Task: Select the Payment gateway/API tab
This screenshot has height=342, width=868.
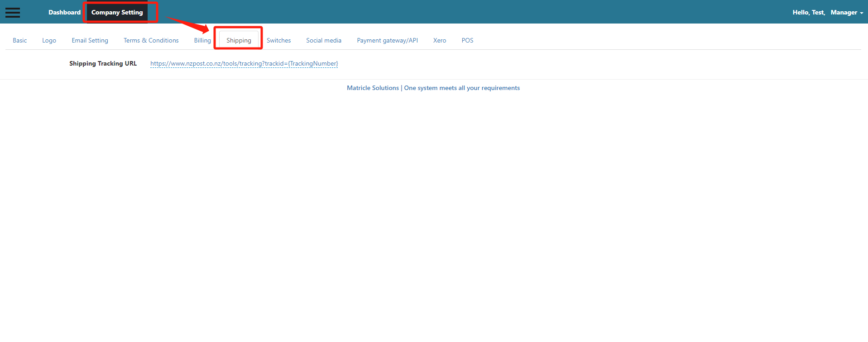Action: coord(387,40)
